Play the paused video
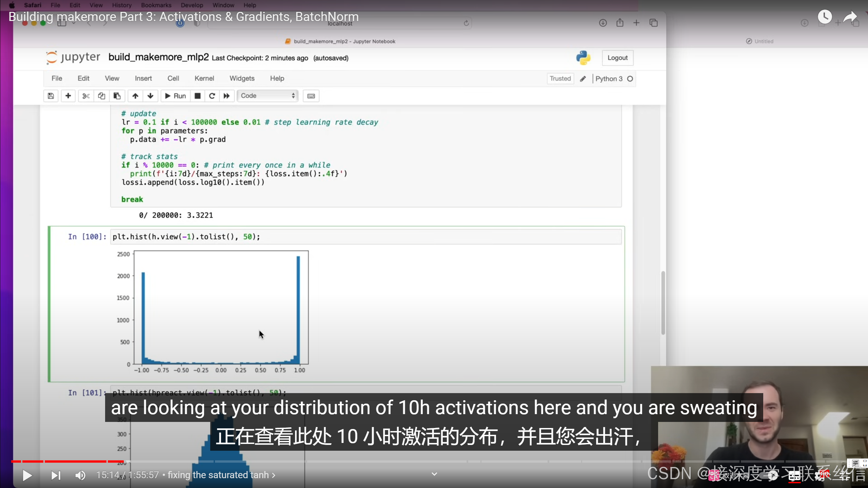 click(27, 475)
